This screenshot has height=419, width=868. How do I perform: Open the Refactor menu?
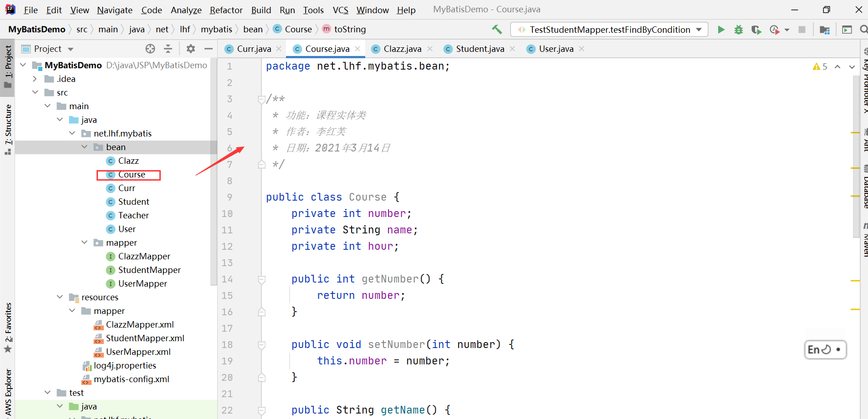click(226, 10)
